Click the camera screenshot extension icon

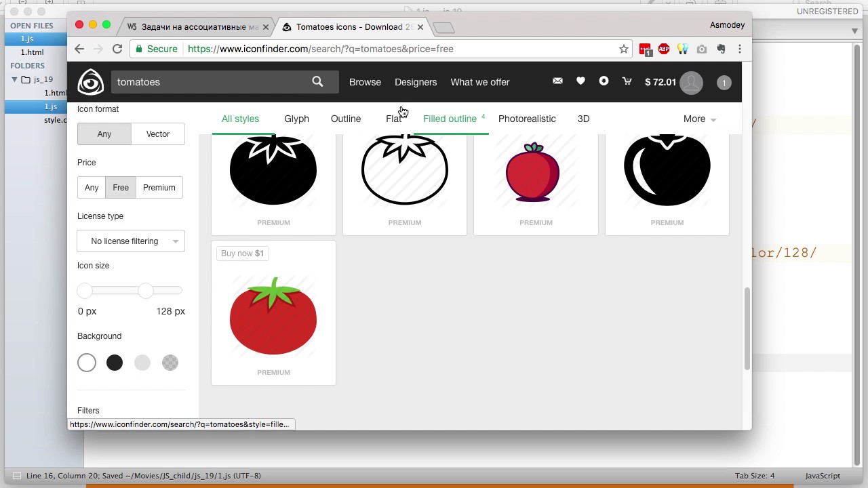[x=702, y=49]
